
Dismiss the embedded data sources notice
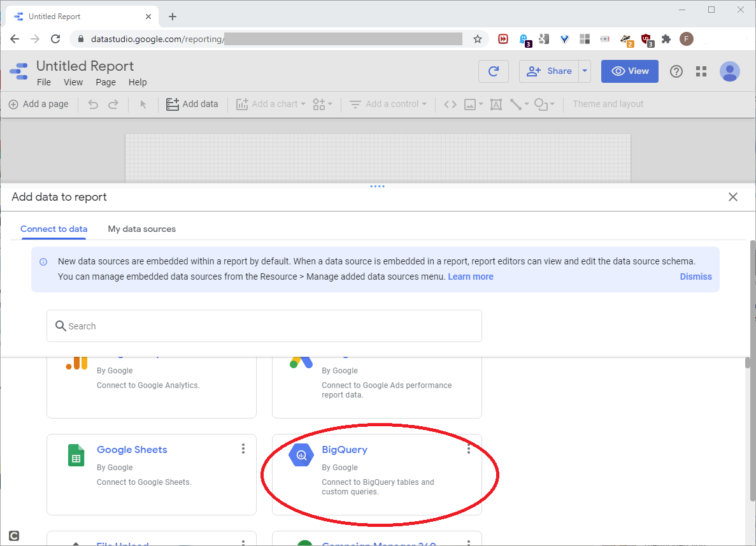coord(695,277)
